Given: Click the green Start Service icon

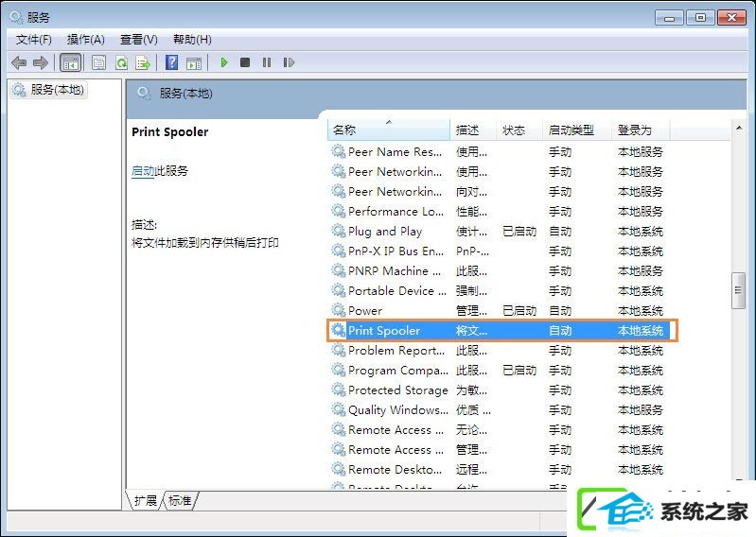Looking at the screenshot, I should 223,62.
